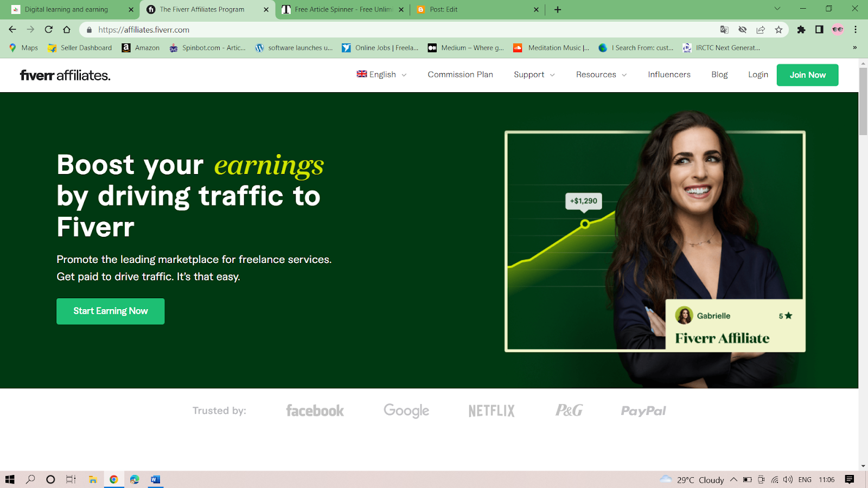Open a new browser tab
This screenshot has width=868, height=488.
point(558,9)
